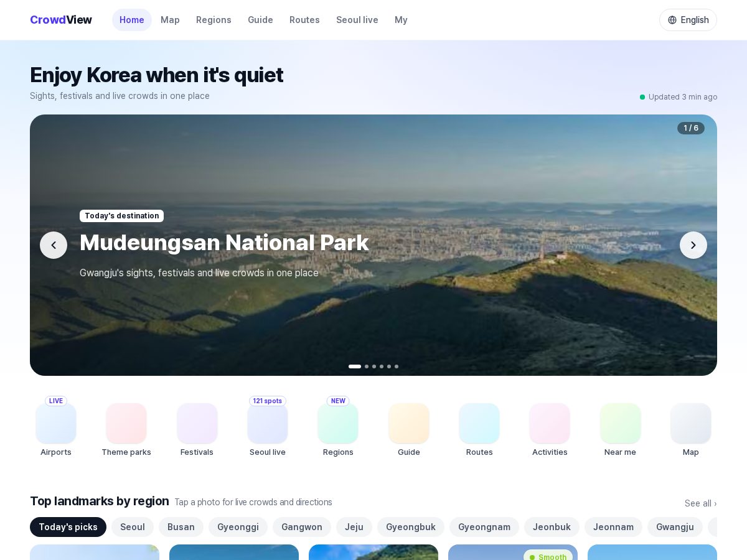
Task: Click the Today's destination badge
Action: pos(121,216)
